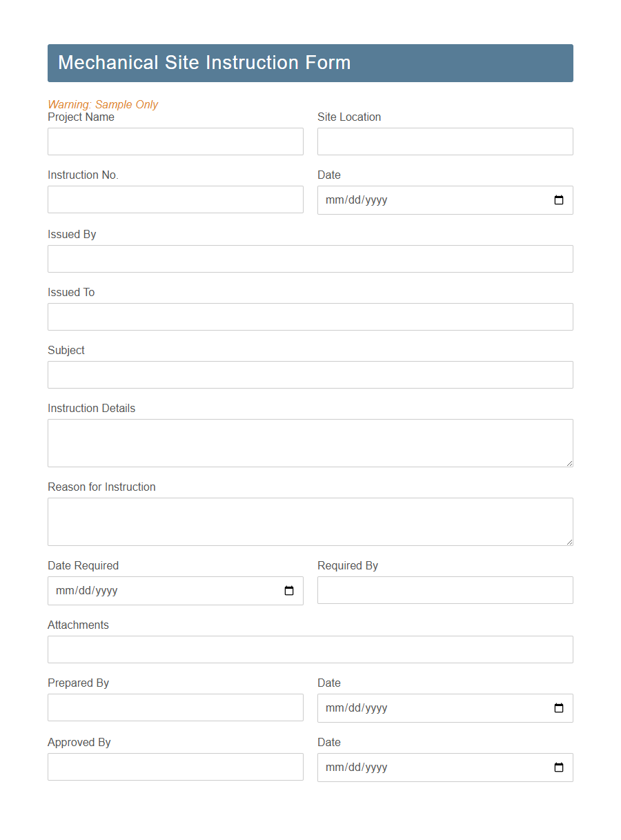
Task: Select the Instruction Details text area
Action: coord(310,442)
